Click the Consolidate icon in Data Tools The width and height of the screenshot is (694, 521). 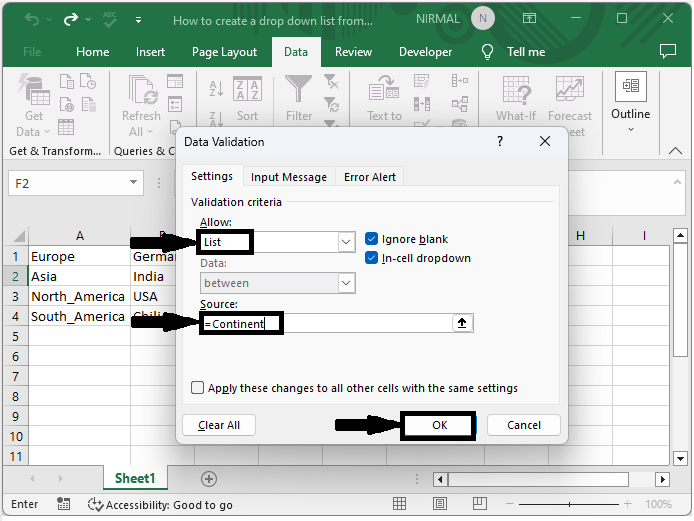tap(460, 81)
